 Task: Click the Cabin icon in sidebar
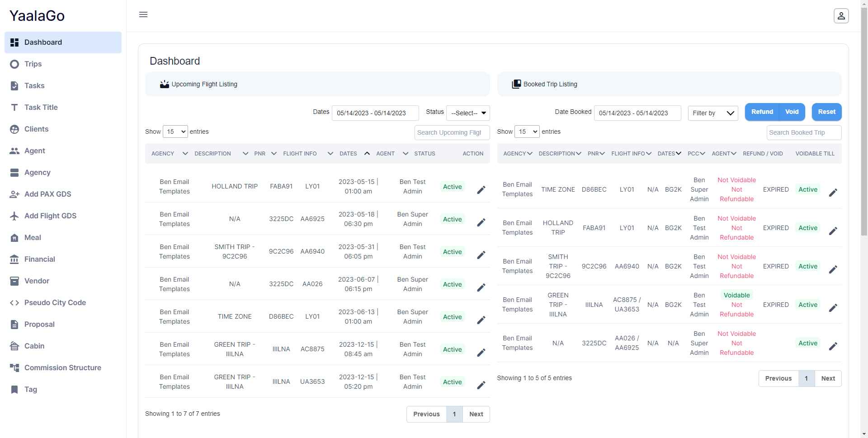(14, 346)
